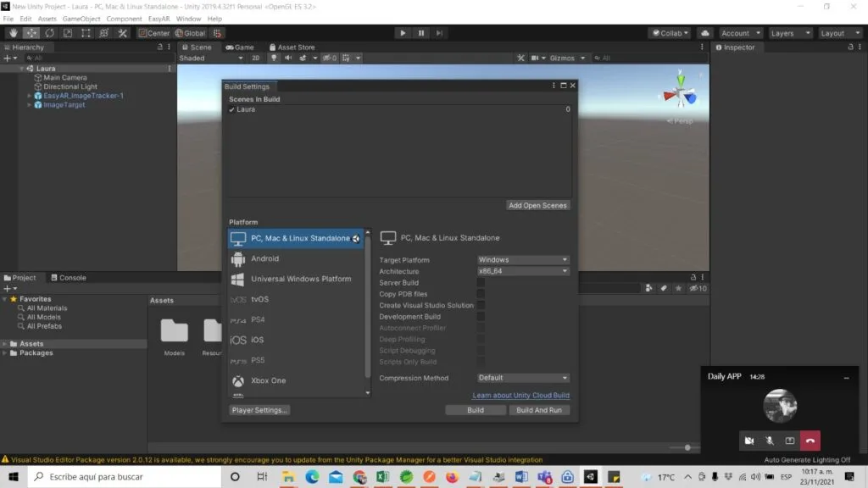
Task: Select Main Camera in Hierarchy
Action: pos(65,77)
